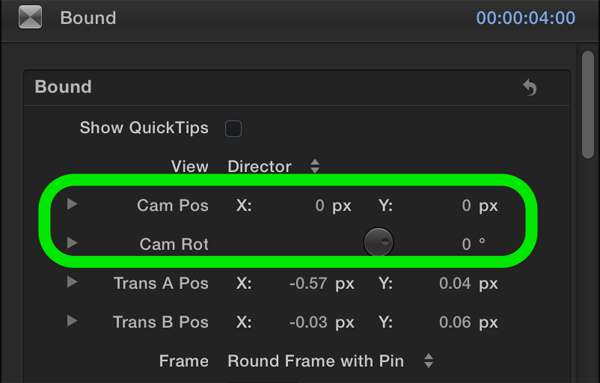The width and height of the screenshot is (600, 383).
Task: Click the Bound section header title
Action: tap(63, 87)
